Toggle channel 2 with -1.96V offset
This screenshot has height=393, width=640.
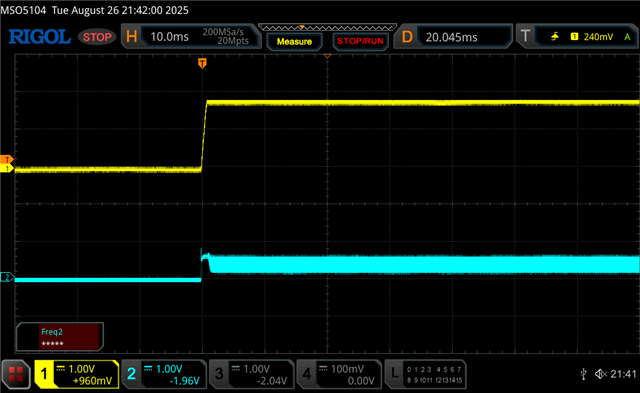[x=164, y=374]
